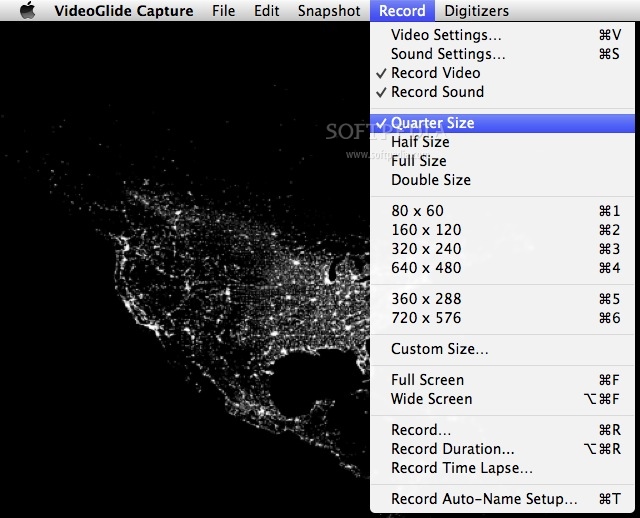
Task: Switch to Half Size
Action: coord(420,142)
